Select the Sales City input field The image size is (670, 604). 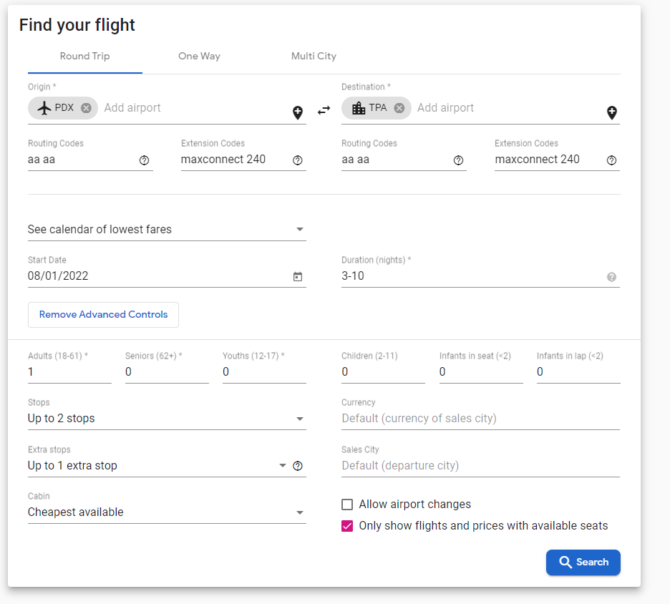pyautogui.click(x=480, y=465)
